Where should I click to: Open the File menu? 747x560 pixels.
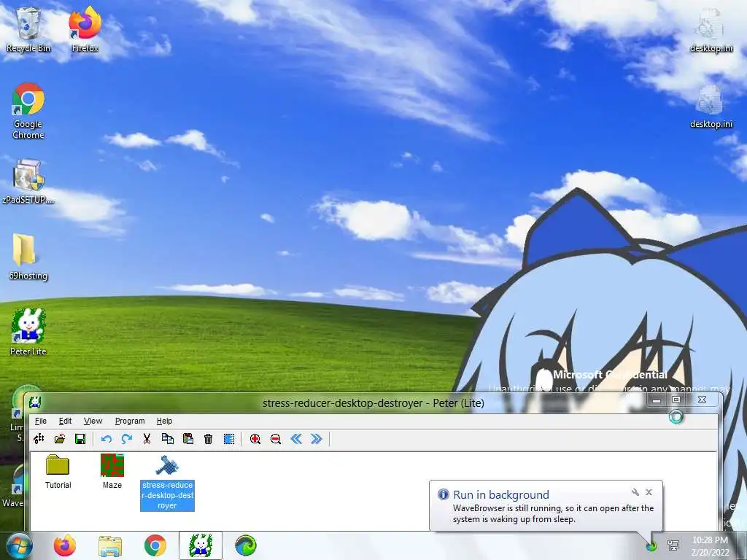[x=41, y=421]
